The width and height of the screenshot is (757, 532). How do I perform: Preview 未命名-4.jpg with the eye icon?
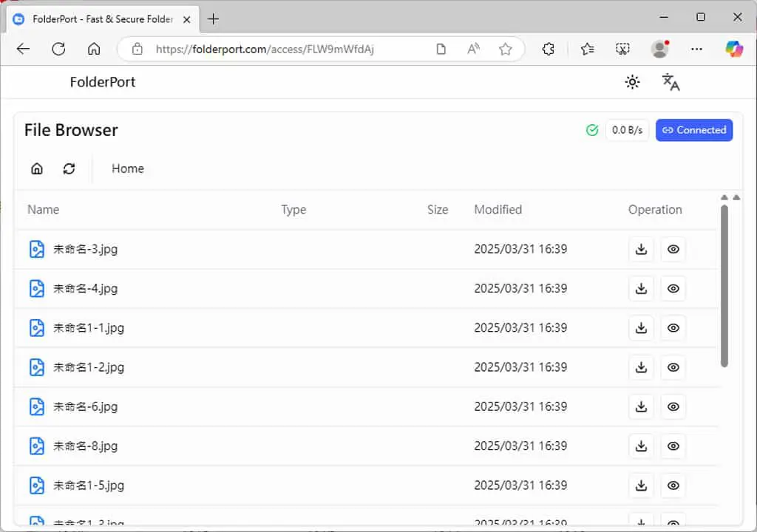(673, 289)
